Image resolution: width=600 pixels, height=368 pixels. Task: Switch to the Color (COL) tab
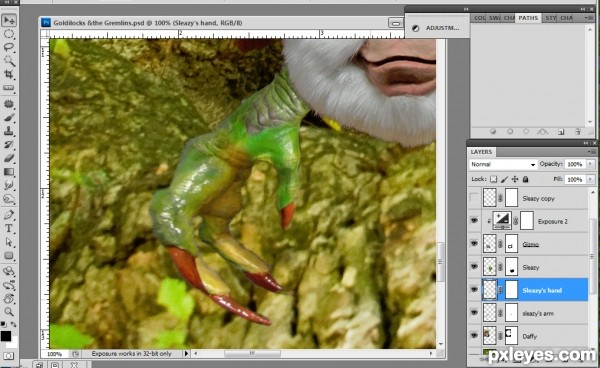[x=479, y=18]
